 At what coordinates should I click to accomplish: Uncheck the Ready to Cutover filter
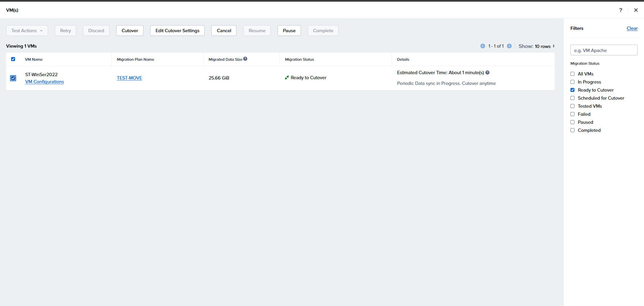coord(572,90)
